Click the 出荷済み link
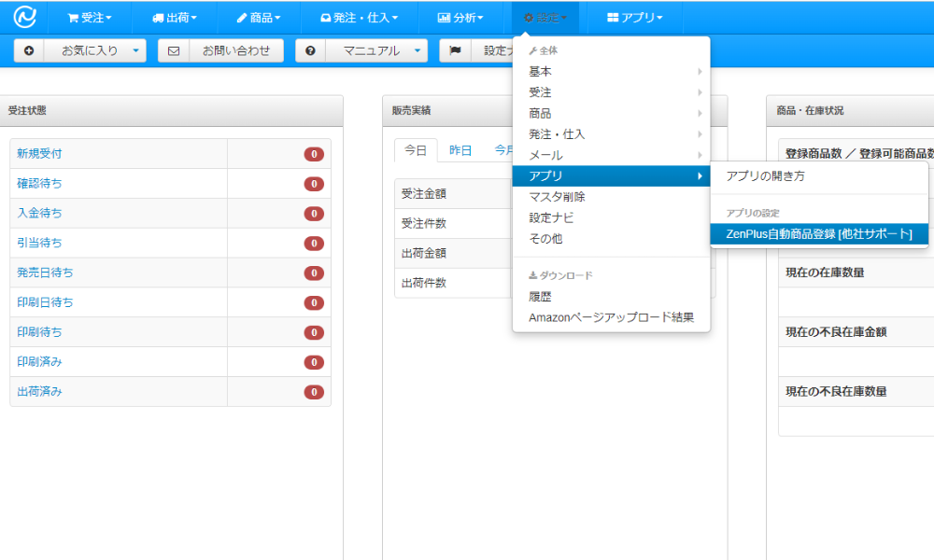Viewport: 934px width, 560px height. [x=40, y=391]
